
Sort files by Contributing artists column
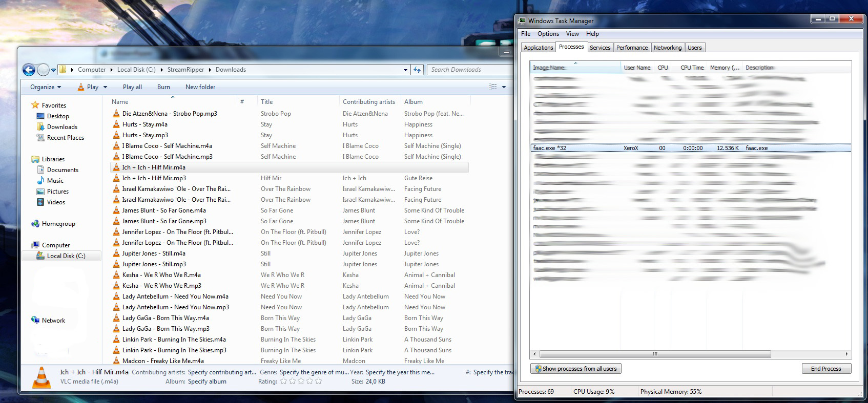pyautogui.click(x=369, y=102)
